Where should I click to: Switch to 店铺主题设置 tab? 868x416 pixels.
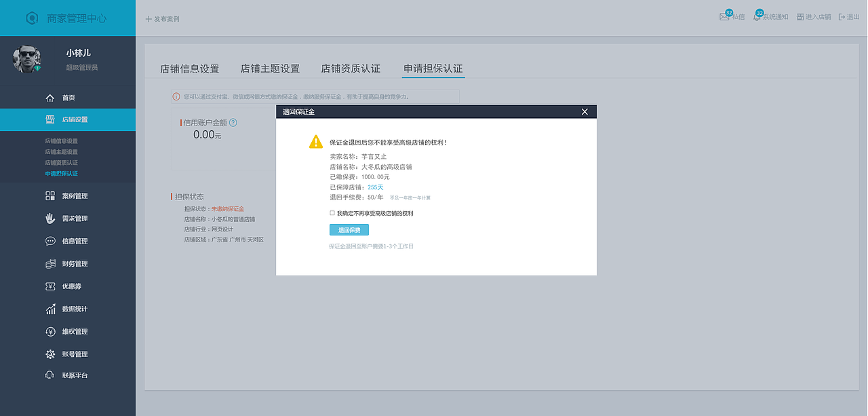(x=270, y=69)
